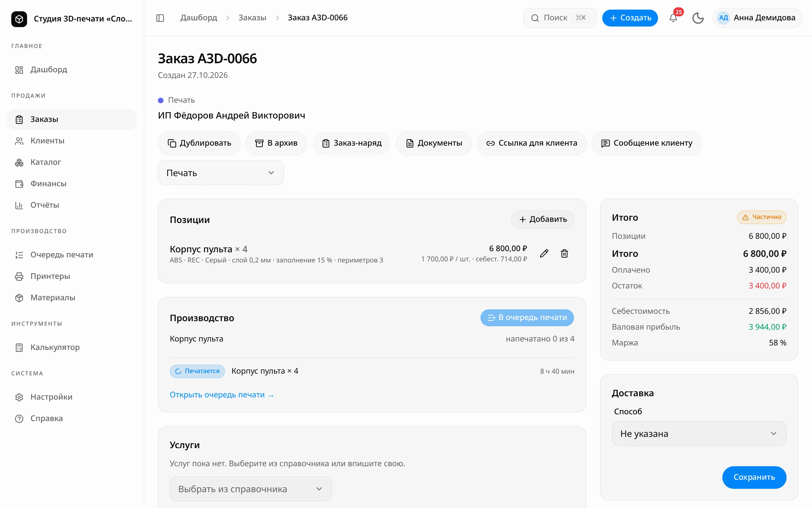Save delivery with Сохранить

[754, 477]
